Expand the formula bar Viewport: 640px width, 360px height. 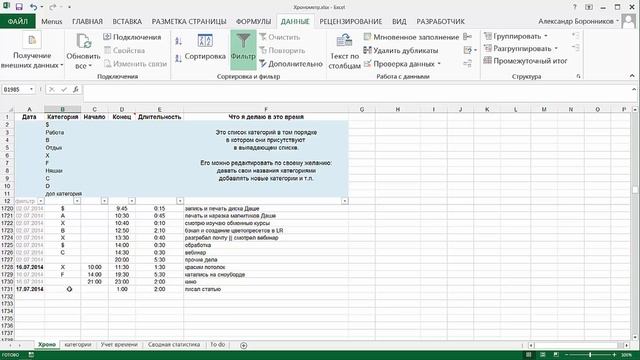coord(634,89)
